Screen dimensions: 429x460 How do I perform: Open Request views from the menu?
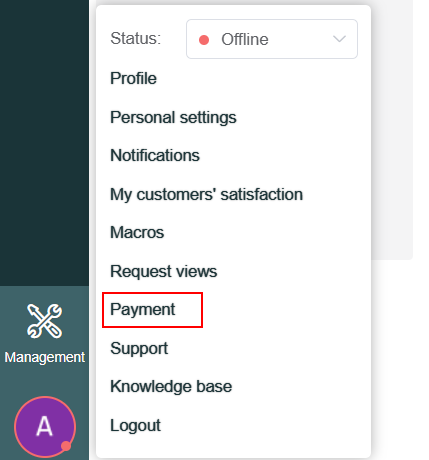click(164, 271)
